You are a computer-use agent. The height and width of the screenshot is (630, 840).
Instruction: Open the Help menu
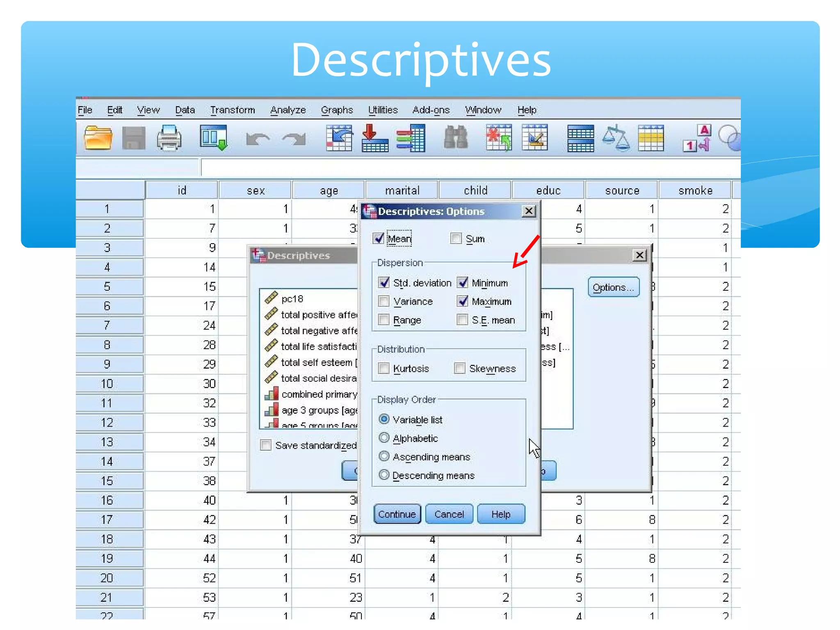[527, 110]
